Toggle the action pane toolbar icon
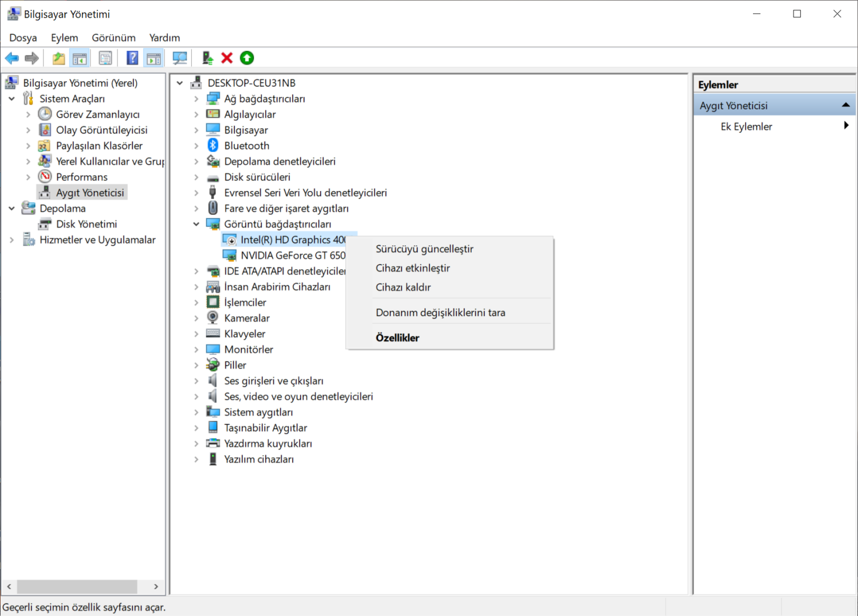This screenshot has width=858, height=616. [x=154, y=58]
